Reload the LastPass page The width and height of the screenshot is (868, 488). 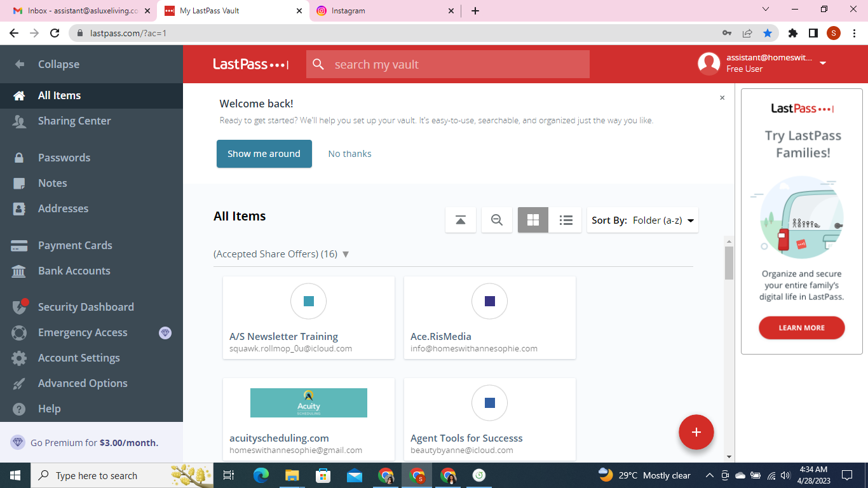pyautogui.click(x=55, y=33)
